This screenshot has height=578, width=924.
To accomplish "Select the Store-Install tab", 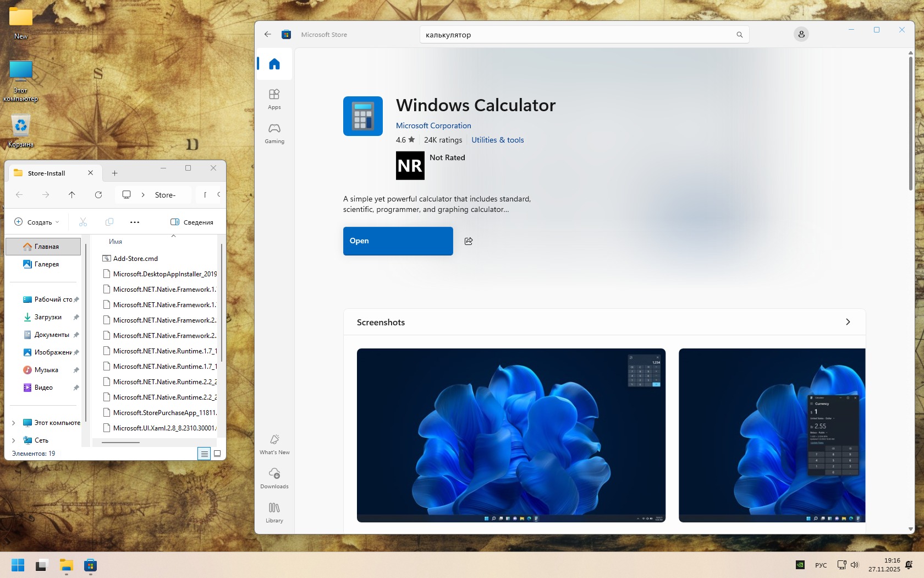I will coord(47,173).
